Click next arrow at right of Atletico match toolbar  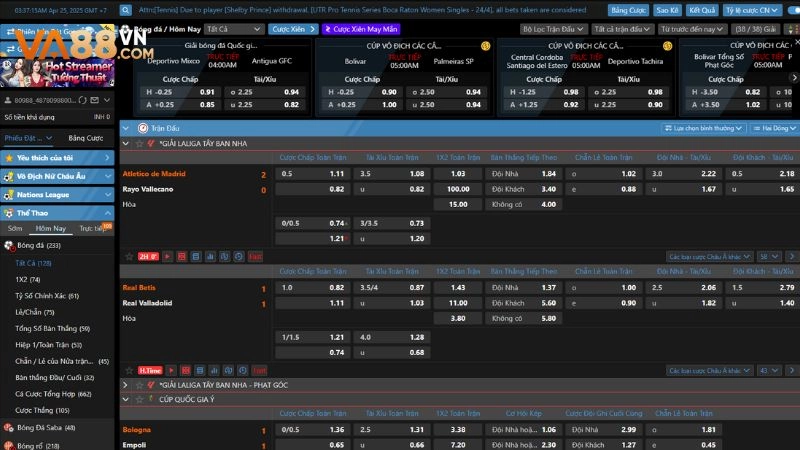coord(792,257)
